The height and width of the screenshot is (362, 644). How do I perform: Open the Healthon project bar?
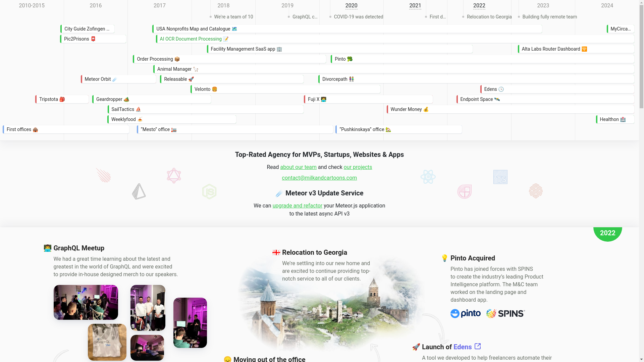coord(615,119)
